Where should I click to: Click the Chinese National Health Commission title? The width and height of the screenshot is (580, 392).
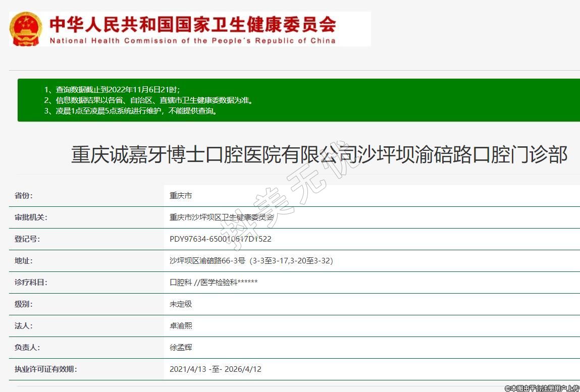(192, 24)
